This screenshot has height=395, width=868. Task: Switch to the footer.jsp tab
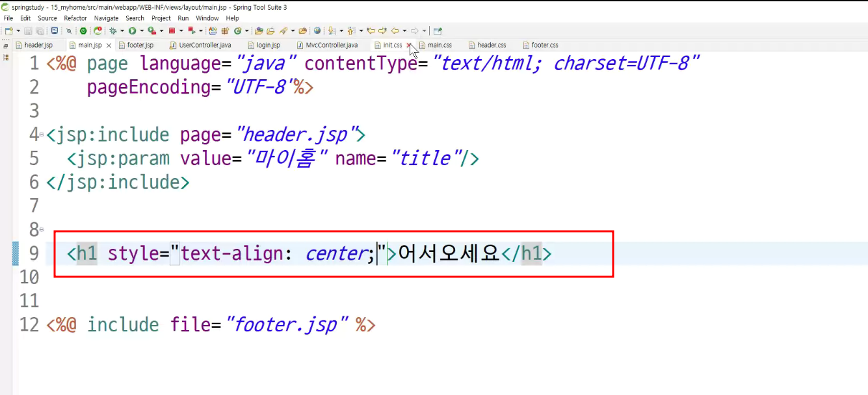tap(140, 45)
